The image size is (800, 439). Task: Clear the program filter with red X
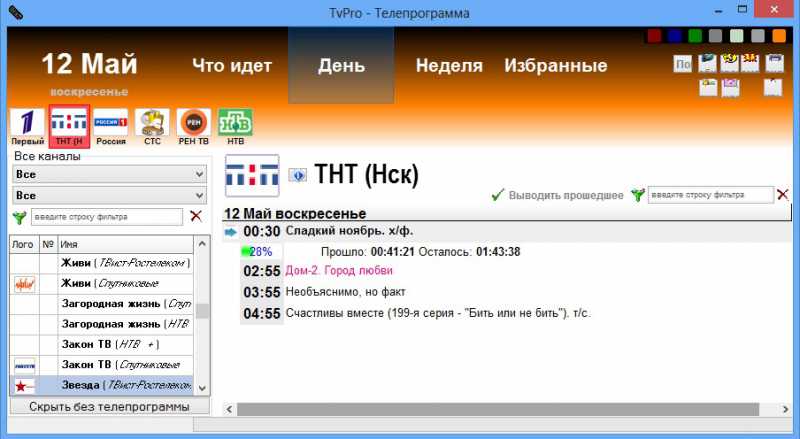click(783, 194)
